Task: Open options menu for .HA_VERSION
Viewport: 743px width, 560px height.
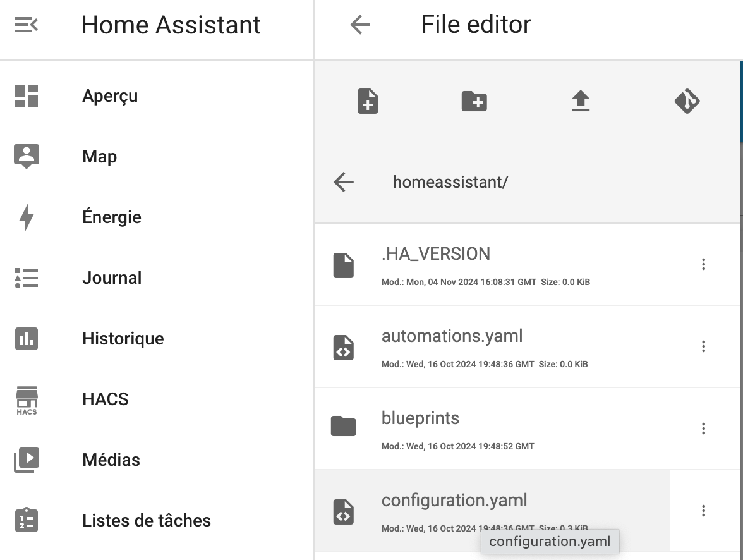Action: click(704, 264)
